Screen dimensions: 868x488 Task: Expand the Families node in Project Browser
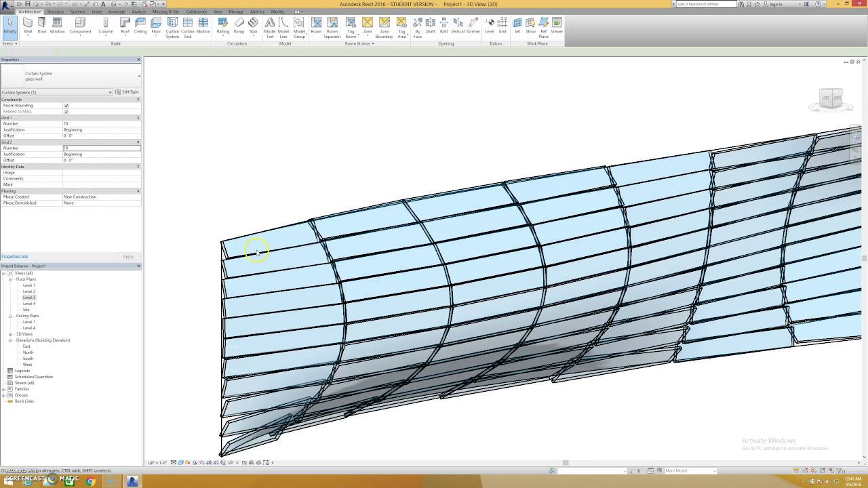tap(3, 389)
